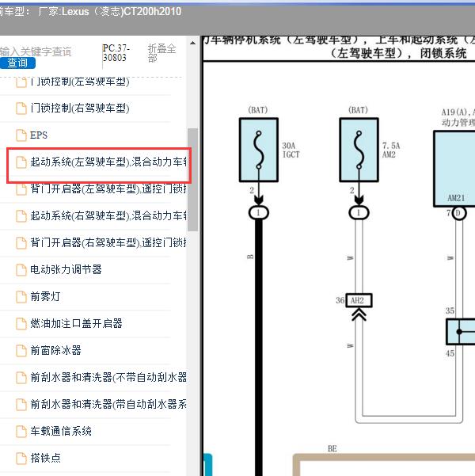475x476 pixels.
Task: Open 起动系统(右驾驶车型) entry
Action: (x=108, y=216)
